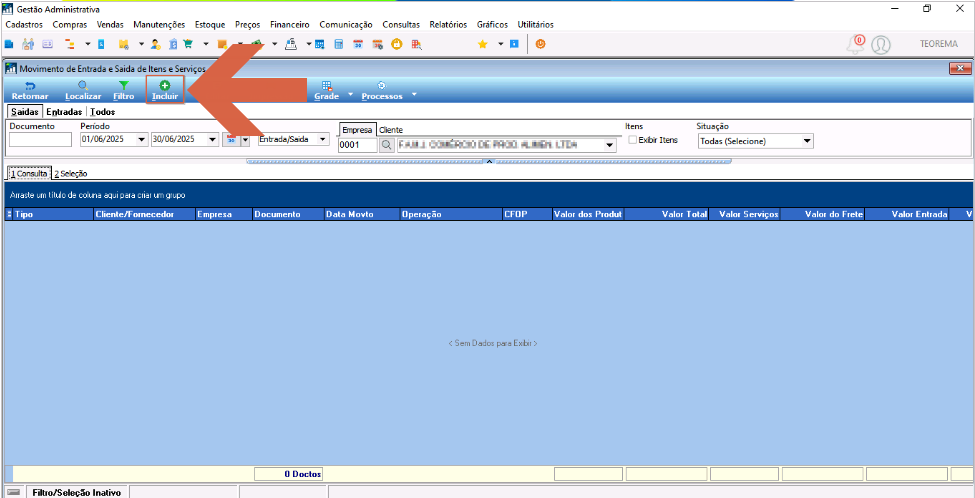This screenshot has height=498, width=975.
Task: Click the blue calendar grid toolbar icon
Action: (x=320, y=44)
